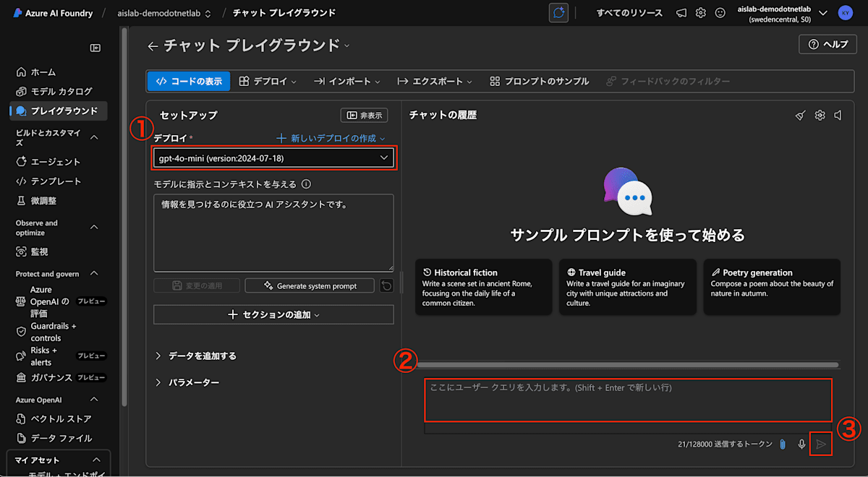Select the Poetry generation sample prompt
Viewport: 868px width, 477px height.
coord(772,287)
